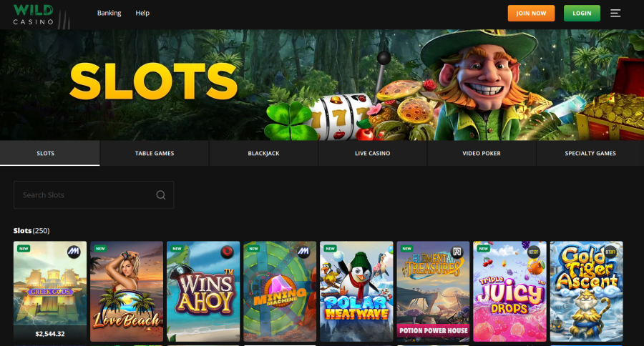This screenshot has height=346, width=644.
Task: Click the NEW tag on Elemental Treasures
Action: point(407,248)
